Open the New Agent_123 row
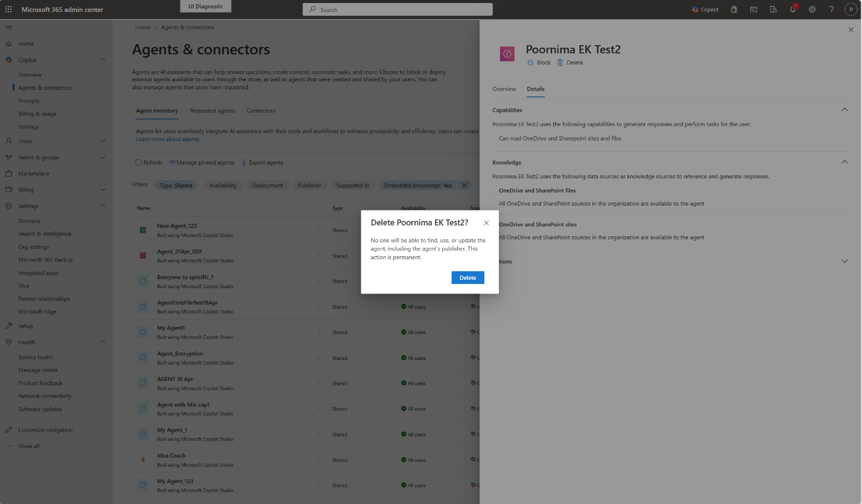The height and width of the screenshot is (504, 862). point(176,225)
